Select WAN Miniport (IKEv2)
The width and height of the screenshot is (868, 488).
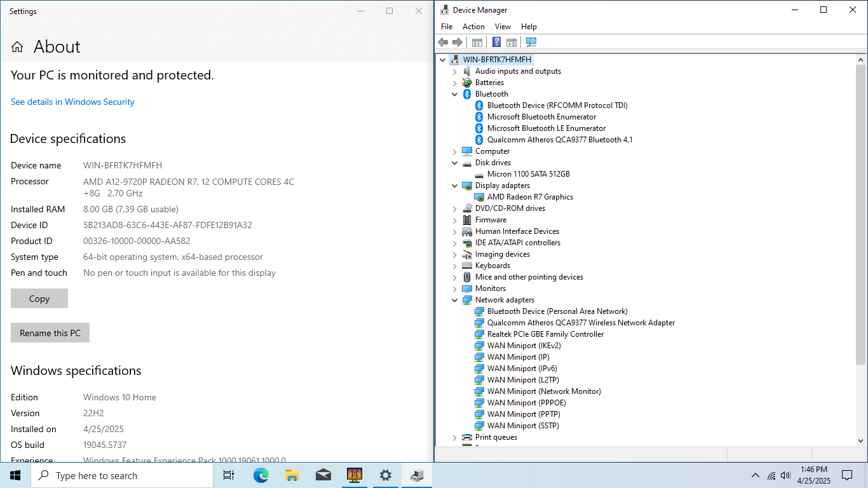(524, 346)
